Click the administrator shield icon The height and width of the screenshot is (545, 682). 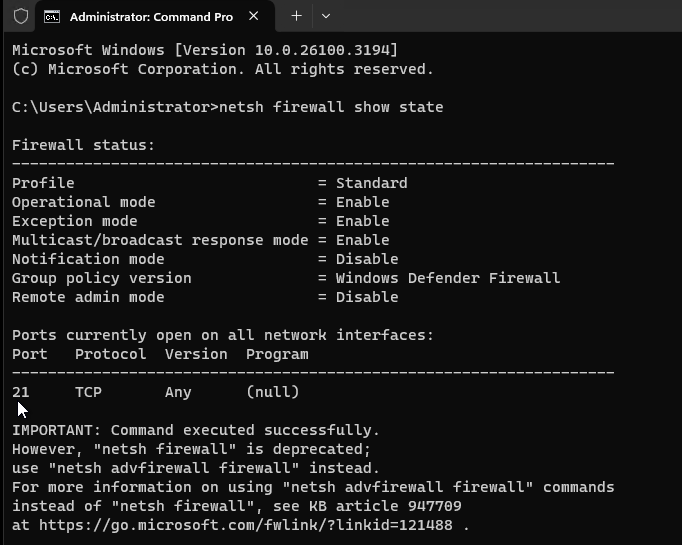pyautogui.click(x=20, y=17)
